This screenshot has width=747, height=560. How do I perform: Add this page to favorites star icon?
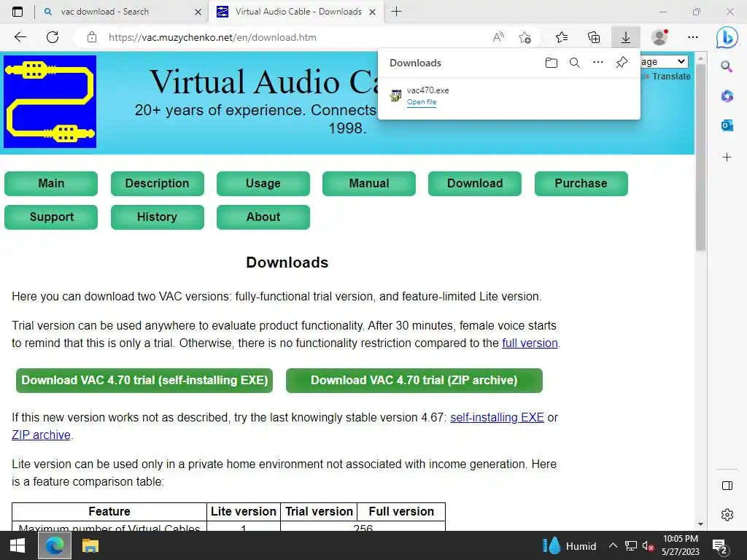click(525, 37)
